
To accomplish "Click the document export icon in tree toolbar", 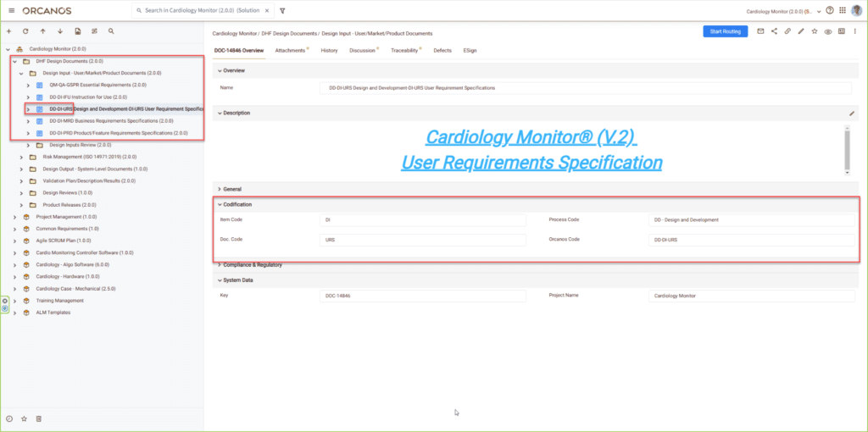I will click(x=77, y=31).
